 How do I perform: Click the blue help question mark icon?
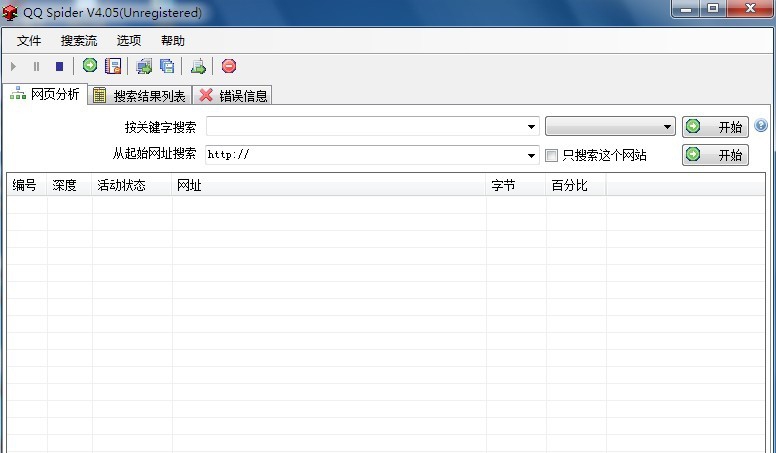point(761,126)
